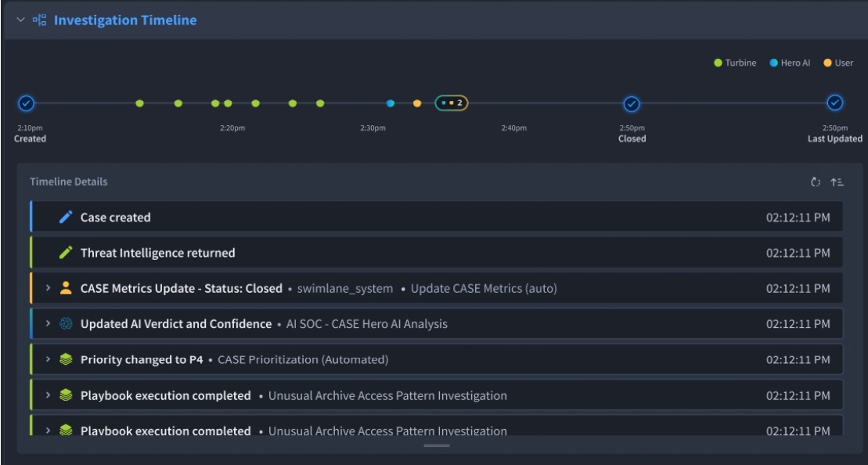Click the Timeline Details heading
The height and width of the screenshot is (465, 868).
(x=69, y=182)
